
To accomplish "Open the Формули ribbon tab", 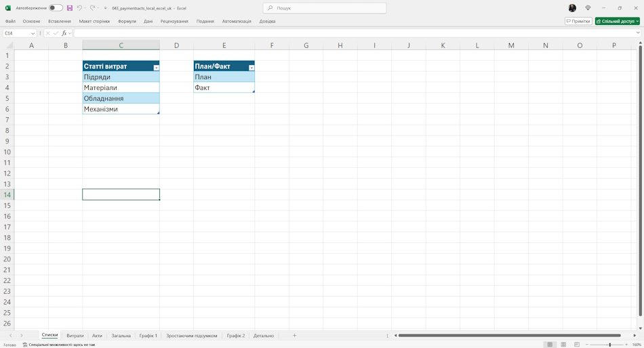I will click(x=127, y=21).
